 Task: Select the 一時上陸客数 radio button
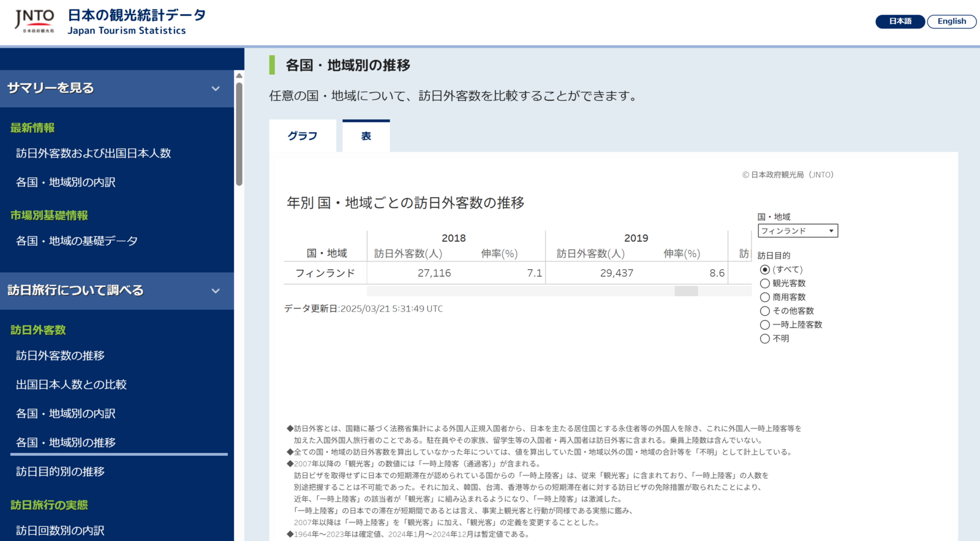764,325
